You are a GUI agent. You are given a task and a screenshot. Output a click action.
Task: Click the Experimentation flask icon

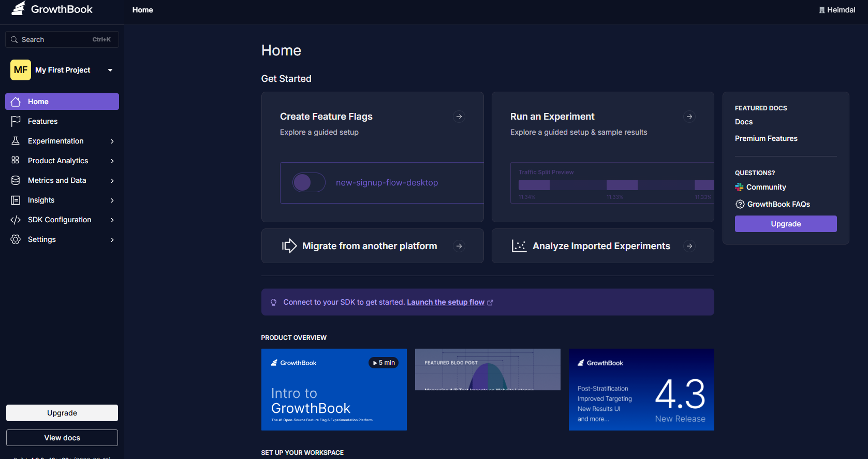[x=16, y=141]
